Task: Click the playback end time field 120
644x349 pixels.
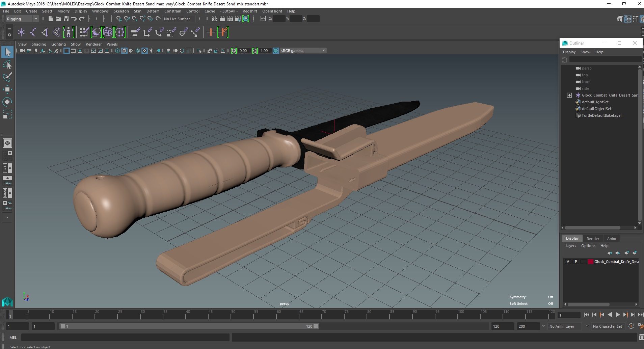Action: click(x=502, y=326)
